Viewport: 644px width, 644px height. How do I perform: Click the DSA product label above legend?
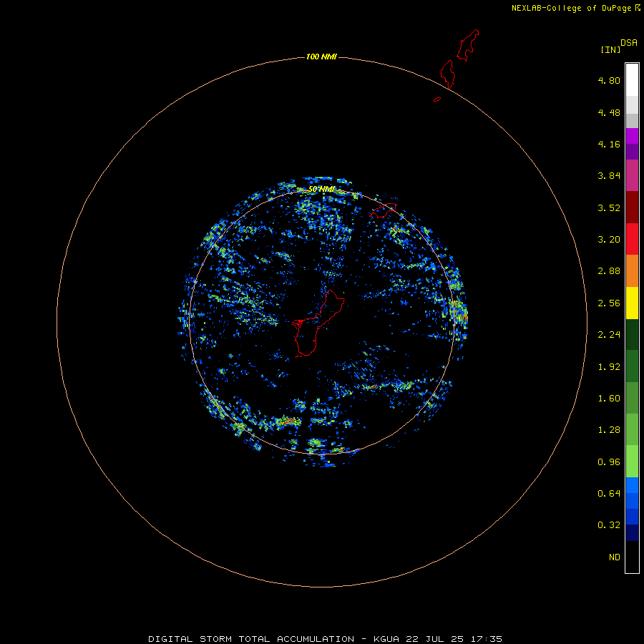coord(629,43)
